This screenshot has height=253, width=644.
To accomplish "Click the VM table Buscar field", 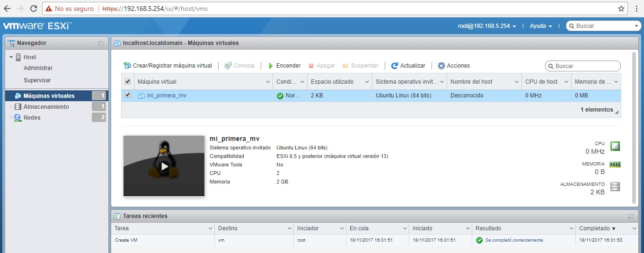I will pyautogui.click(x=582, y=66).
